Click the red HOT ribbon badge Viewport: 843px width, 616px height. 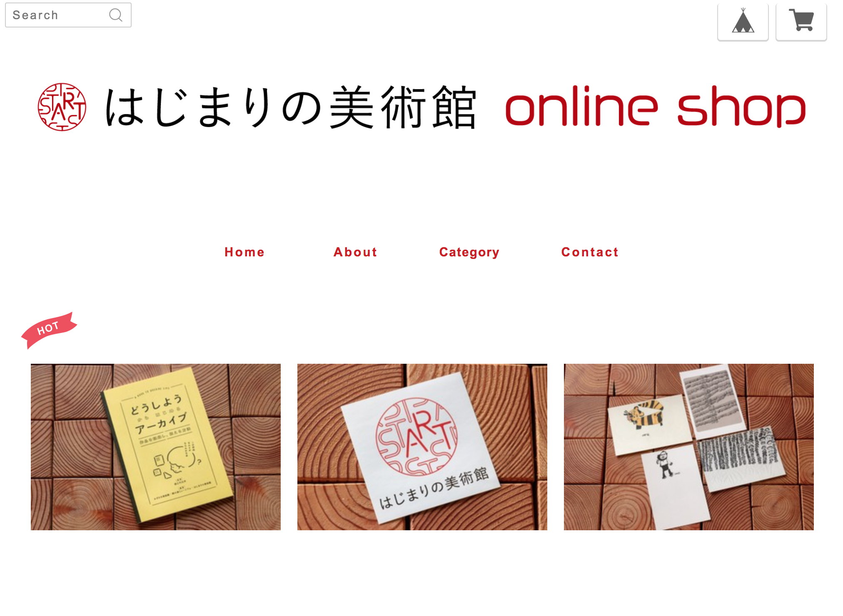(x=49, y=330)
